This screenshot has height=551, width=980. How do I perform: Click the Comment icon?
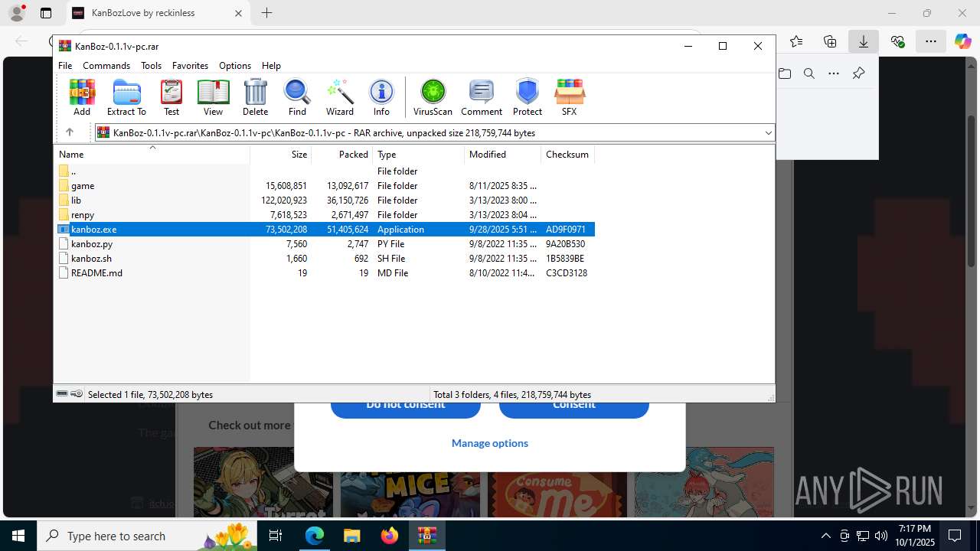coord(482,97)
